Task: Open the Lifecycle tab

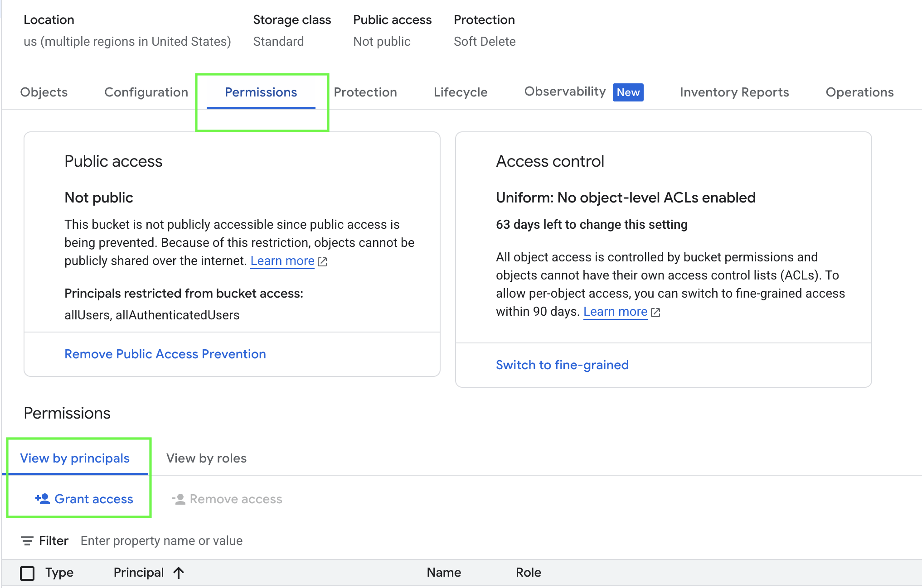Action: pos(460,92)
